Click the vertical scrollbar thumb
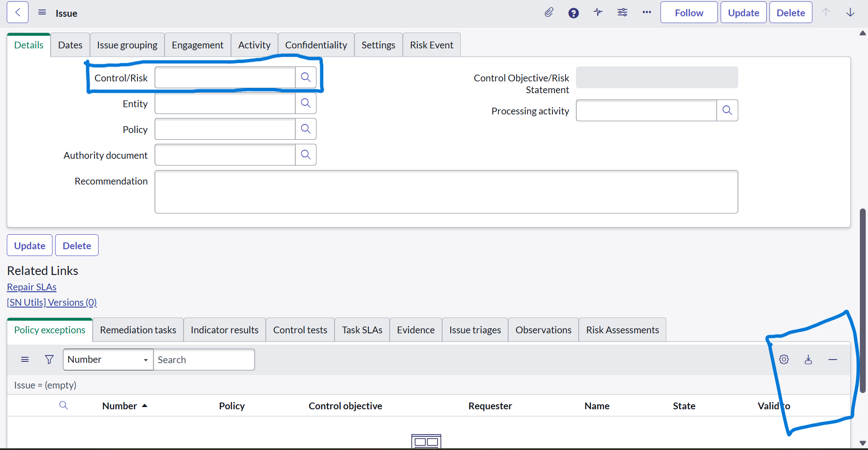Screen dimensions: 868x450 point(863,300)
